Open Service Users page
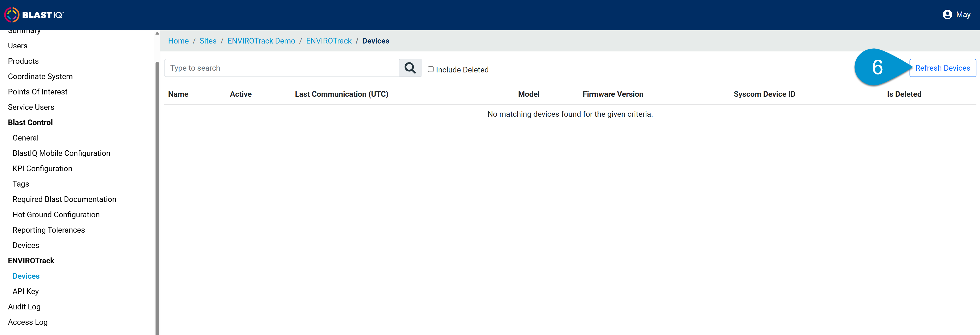980x335 pixels. (x=31, y=107)
